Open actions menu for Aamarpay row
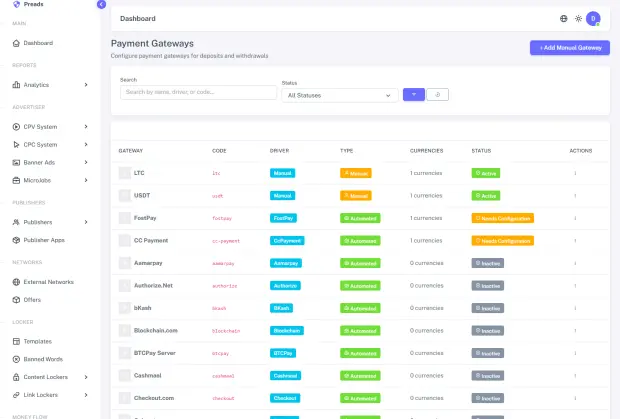 [x=575, y=263]
